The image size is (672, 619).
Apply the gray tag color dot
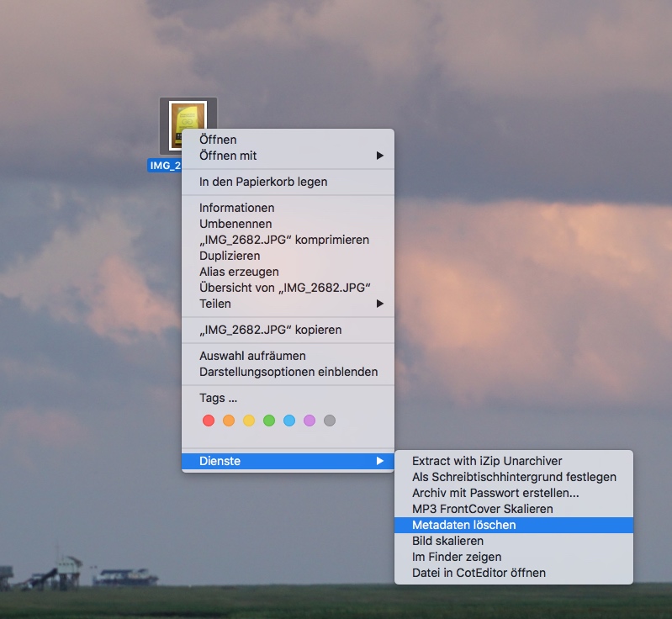[x=330, y=421]
